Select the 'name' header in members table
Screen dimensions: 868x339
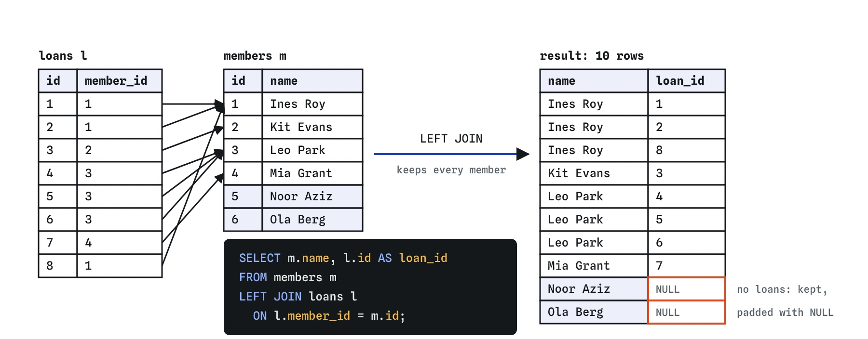tap(312, 81)
